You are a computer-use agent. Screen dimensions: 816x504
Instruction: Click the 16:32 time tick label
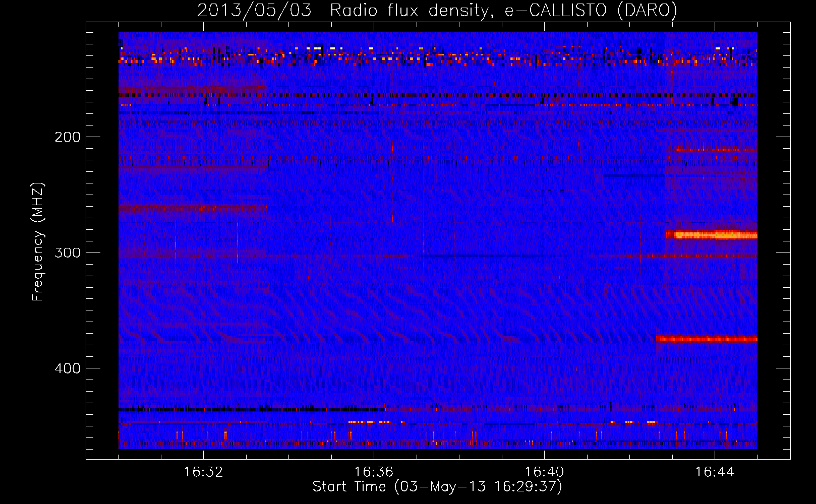click(x=204, y=472)
